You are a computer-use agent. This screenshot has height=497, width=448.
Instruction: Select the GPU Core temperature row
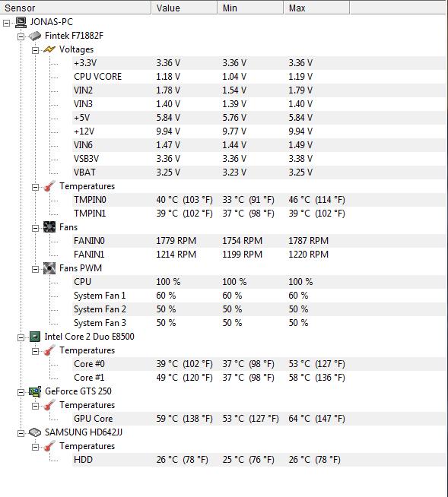tap(259, 419)
